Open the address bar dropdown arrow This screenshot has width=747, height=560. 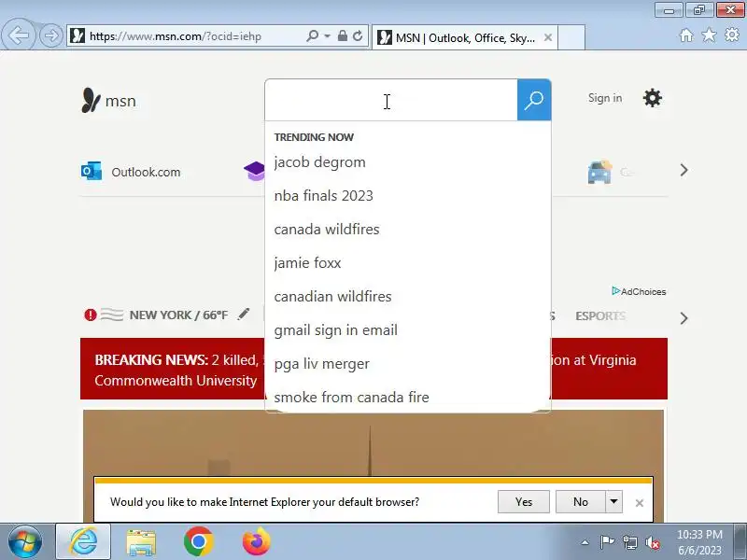point(328,35)
